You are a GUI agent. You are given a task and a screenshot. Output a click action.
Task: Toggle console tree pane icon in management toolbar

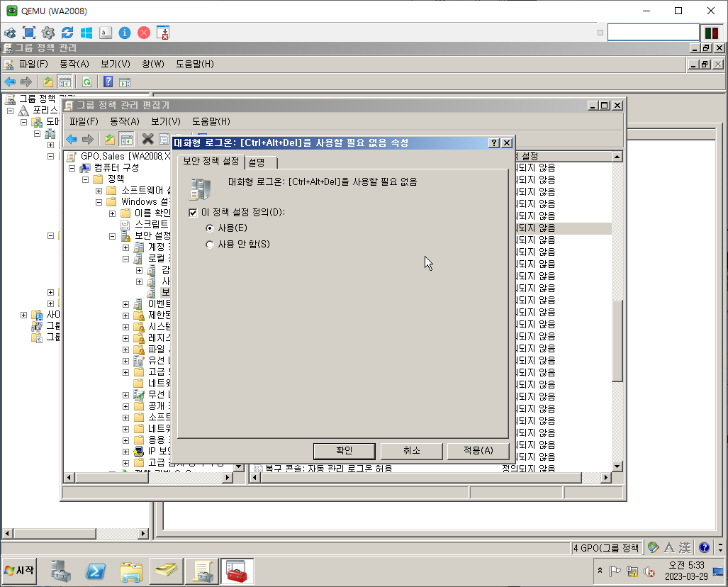pyautogui.click(x=65, y=82)
